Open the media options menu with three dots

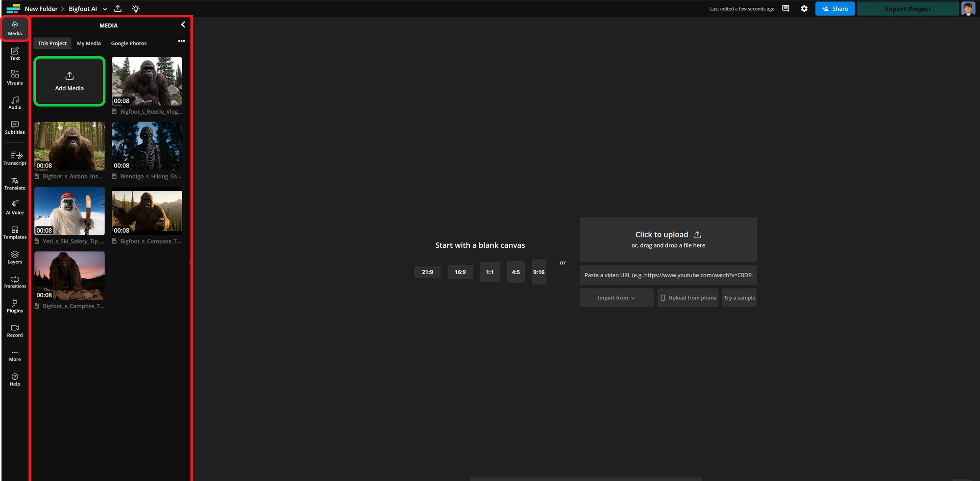[x=181, y=41]
